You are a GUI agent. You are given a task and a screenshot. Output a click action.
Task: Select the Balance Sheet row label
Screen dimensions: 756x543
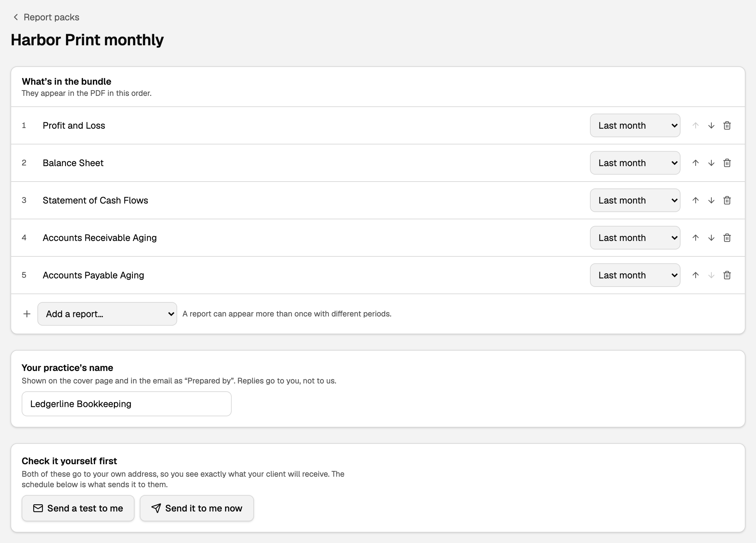coord(73,163)
